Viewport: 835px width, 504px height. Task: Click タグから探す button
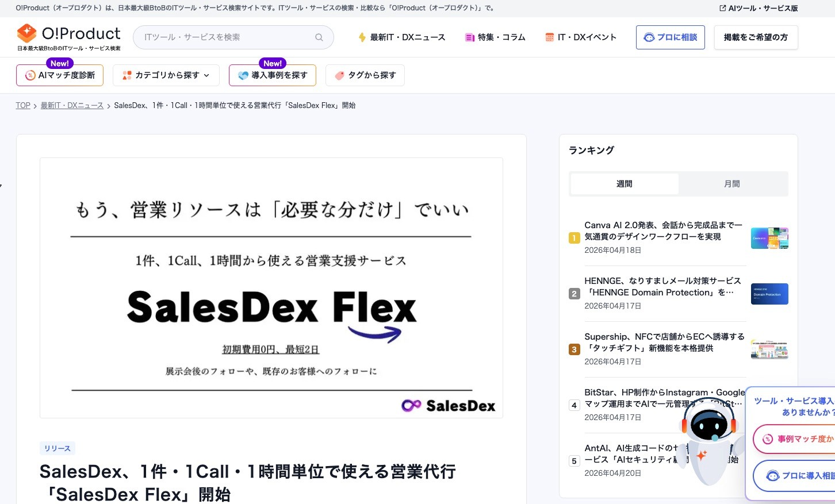click(x=365, y=75)
